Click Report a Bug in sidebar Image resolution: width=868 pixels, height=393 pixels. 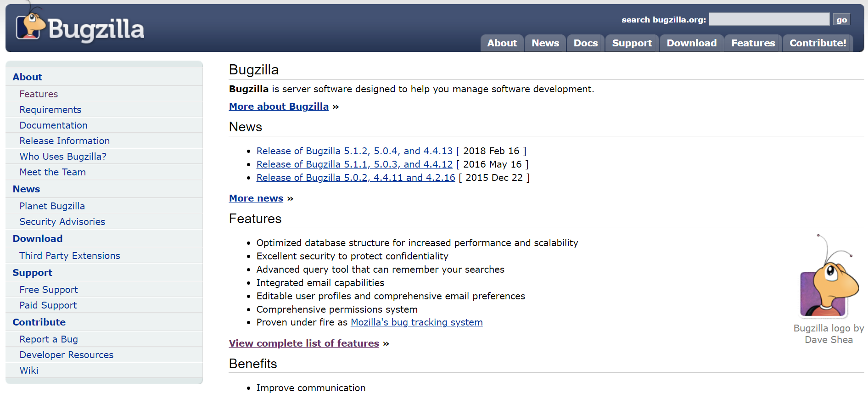point(49,339)
